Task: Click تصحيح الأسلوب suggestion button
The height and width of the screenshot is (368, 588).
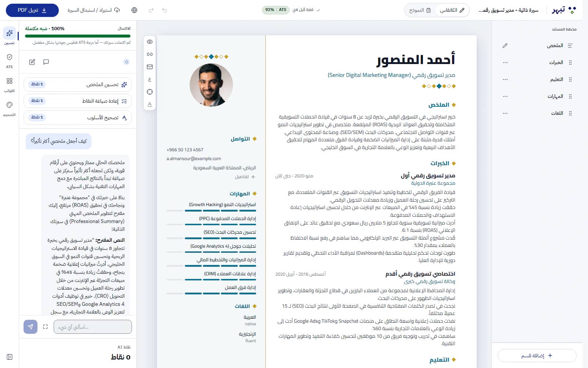Action: (x=78, y=117)
